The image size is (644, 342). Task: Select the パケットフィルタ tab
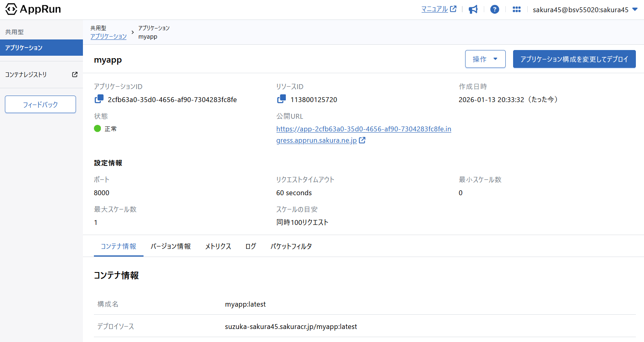click(x=292, y=246)
